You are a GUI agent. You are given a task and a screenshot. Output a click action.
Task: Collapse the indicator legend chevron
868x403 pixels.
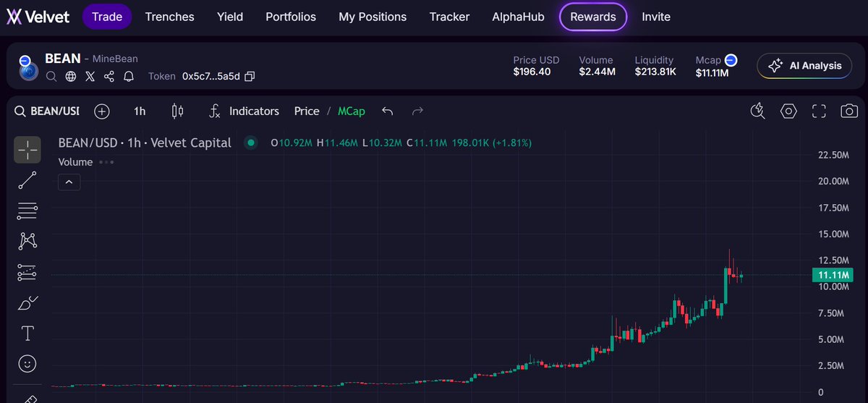(x=69, y=182)
